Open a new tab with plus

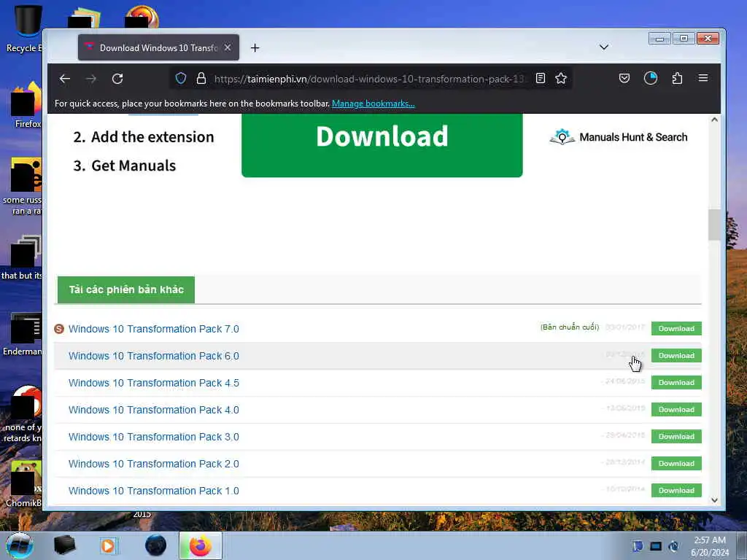pos(255,47)
